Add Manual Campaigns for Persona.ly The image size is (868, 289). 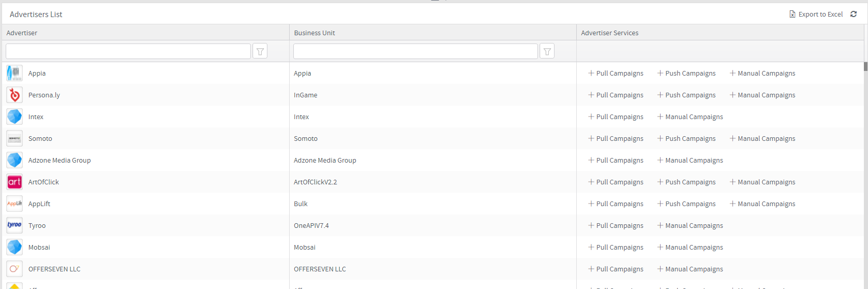tap(762, 95)
